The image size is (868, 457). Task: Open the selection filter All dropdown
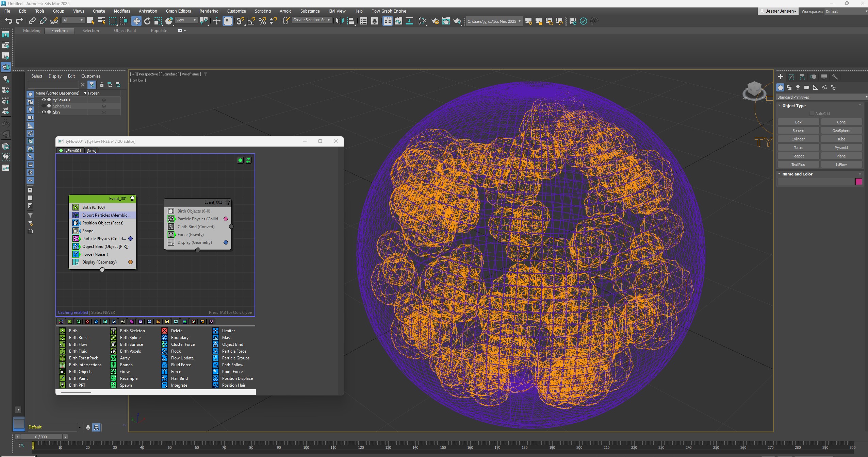click(73, 20)
